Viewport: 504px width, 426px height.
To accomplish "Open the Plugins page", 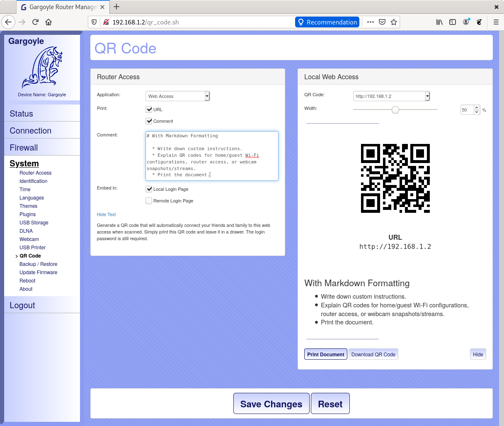I will click(x=27, y=214).
